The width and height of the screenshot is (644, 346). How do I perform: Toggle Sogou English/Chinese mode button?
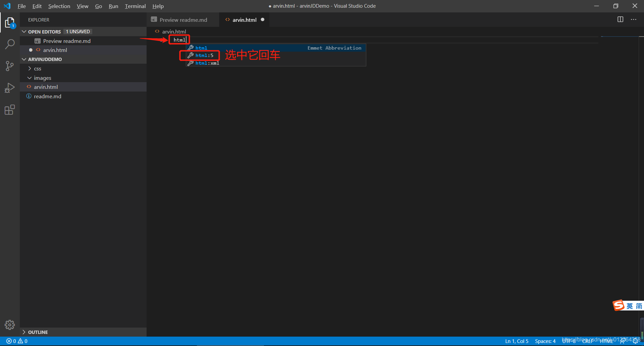[630, 306]
